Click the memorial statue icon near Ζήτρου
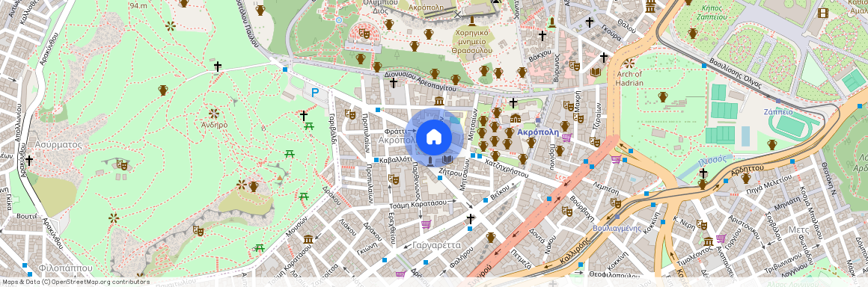Image resolution: width=868 pixels, height=287 pixels. pyautogui.click(x=431, y=161)
